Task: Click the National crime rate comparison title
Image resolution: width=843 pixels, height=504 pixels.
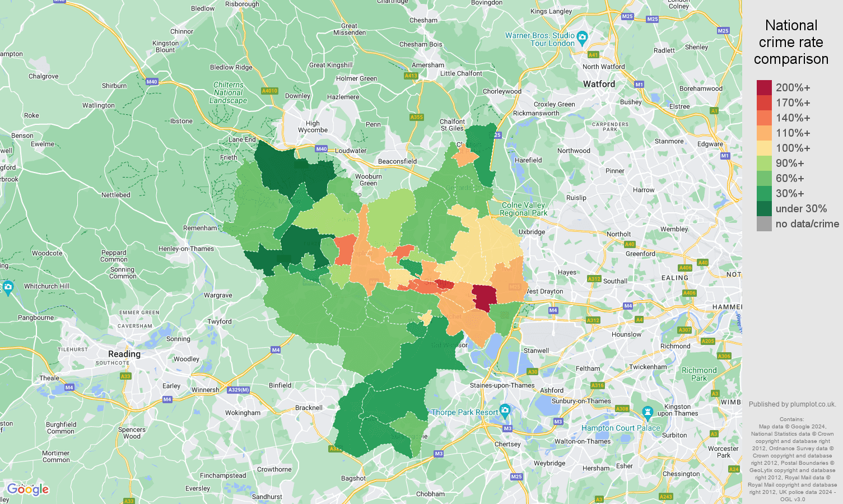Action: click(791, 42)
